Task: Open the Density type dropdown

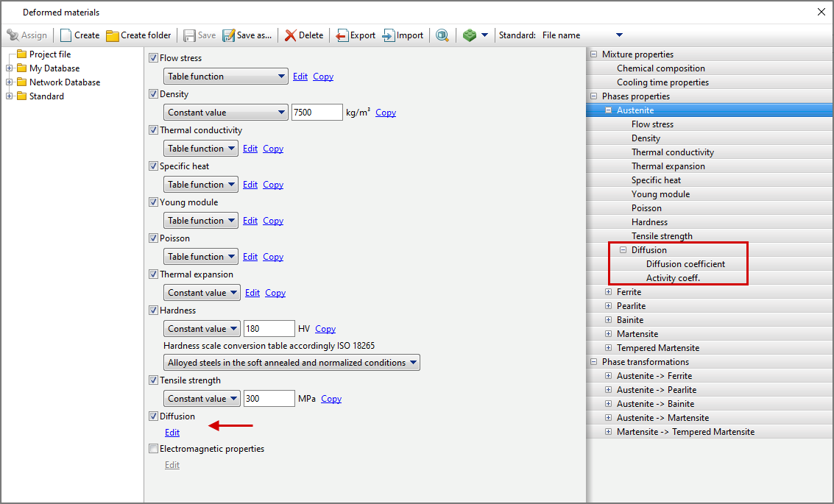Action: [225, 113]
